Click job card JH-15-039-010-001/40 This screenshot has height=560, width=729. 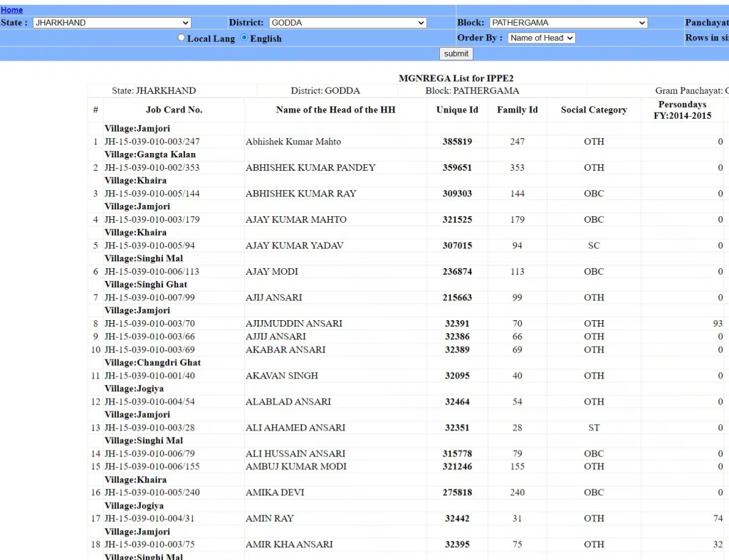coord(150,376)
